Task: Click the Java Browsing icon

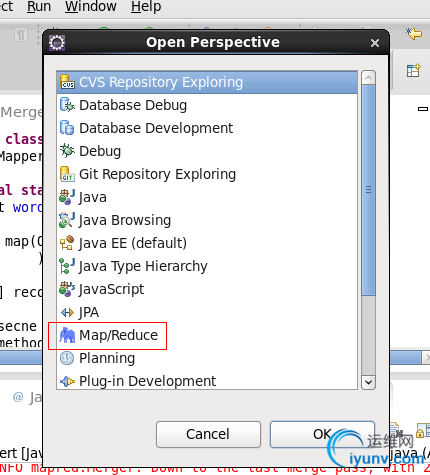Action: click(x=67, y=220)
